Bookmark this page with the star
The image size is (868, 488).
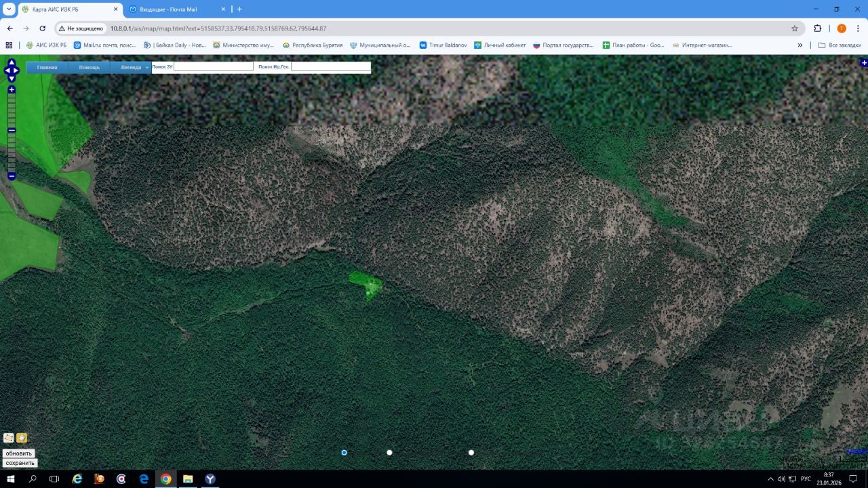point(795,28)
